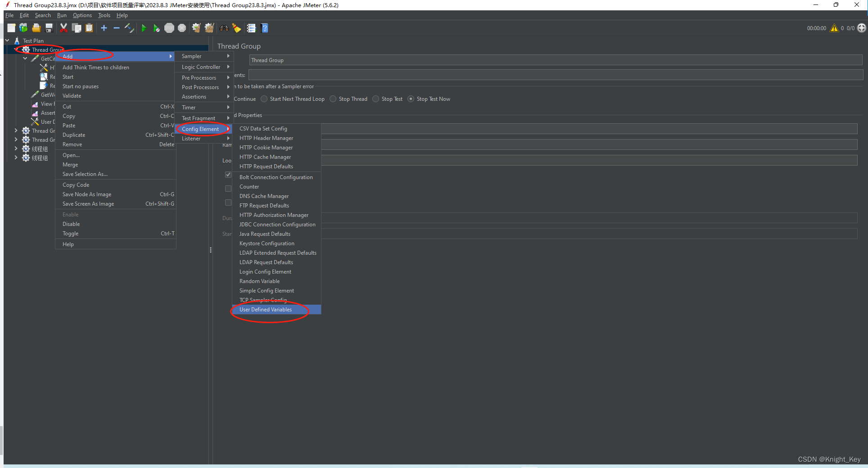
Task: Click the Duplicate context menu entry
Action: [x=73, y=135]
